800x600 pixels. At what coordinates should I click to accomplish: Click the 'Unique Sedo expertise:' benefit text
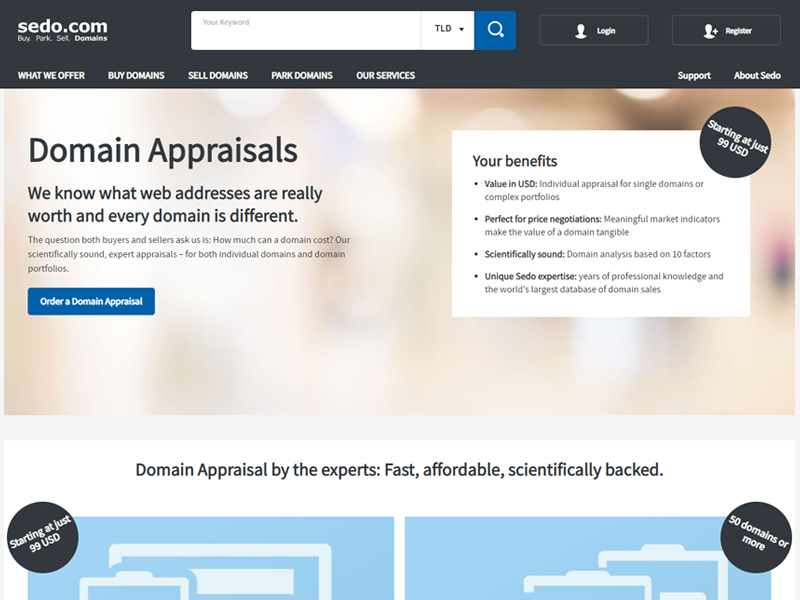point(530,276)
